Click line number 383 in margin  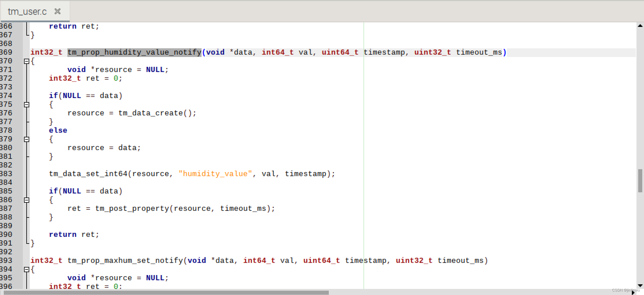coord(6,174)
